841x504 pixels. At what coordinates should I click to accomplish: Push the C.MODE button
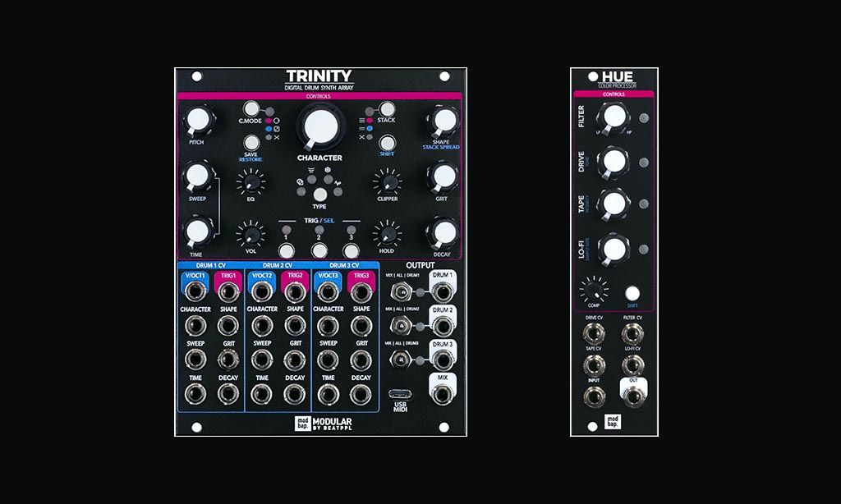[250, 109]
